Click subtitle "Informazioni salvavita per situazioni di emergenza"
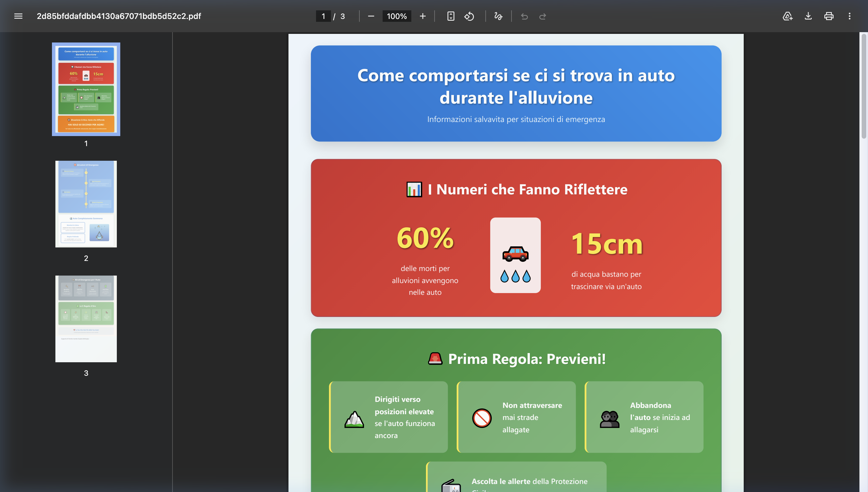Screen dimensions: 868x492 [x=516, y=119]
